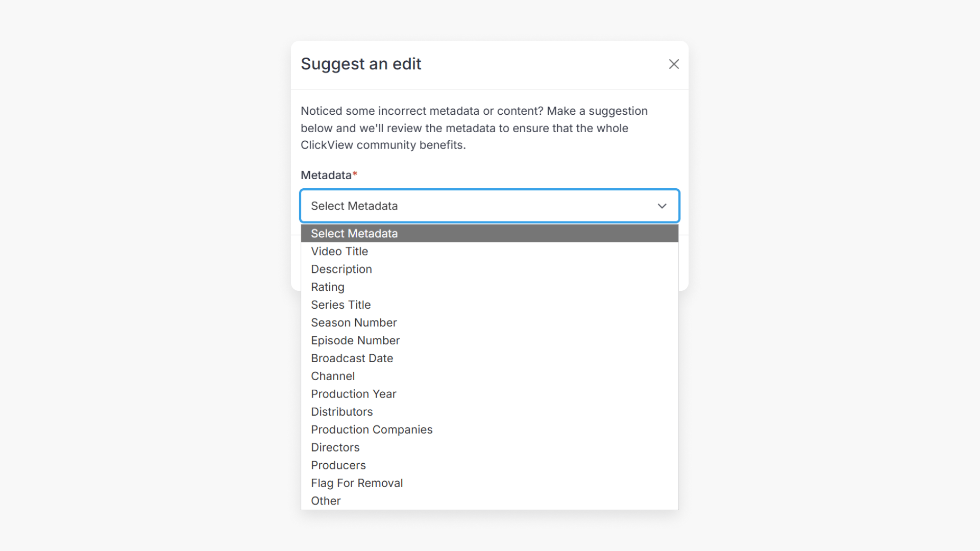Choose Description as the metadata type

pos(341,269)
